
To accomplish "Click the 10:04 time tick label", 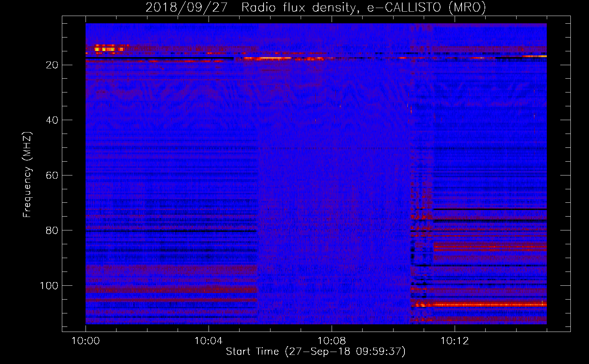I will (x=208, y=341).
